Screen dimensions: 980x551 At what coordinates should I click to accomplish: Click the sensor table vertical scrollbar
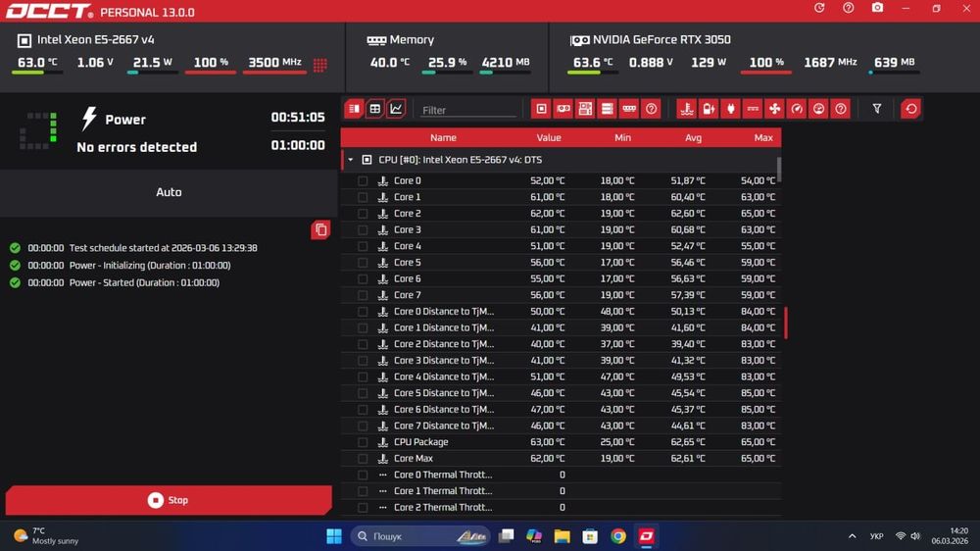[x=779, y=169]
